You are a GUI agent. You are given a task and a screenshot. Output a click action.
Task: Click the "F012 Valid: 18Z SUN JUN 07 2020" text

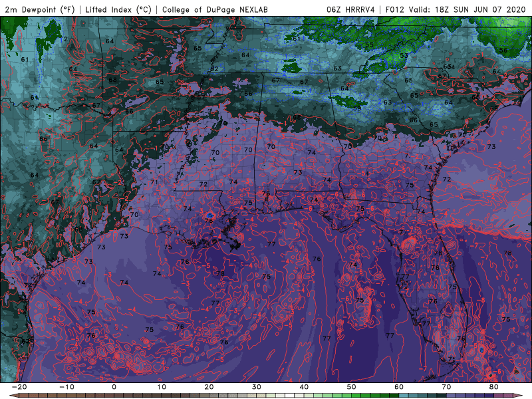pyautogui.click(x=456, y=9)
